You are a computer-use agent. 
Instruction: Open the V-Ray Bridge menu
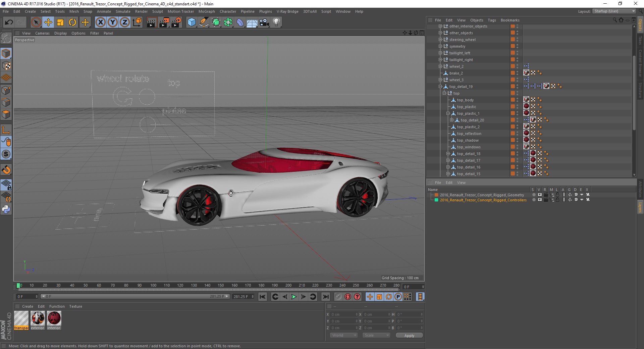click(x=287, y=11)
